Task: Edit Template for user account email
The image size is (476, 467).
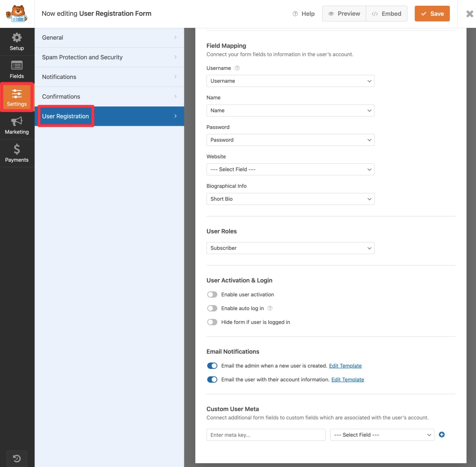Action: [347, 379]
